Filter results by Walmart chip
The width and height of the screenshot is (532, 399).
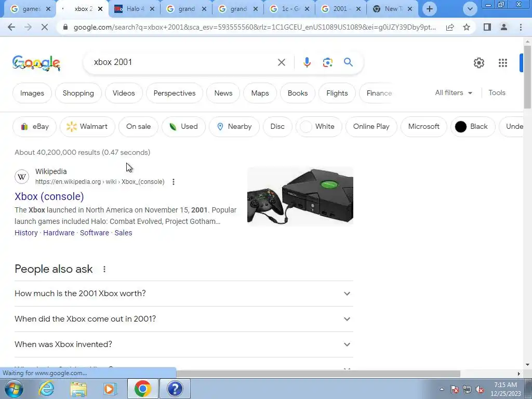87,127
